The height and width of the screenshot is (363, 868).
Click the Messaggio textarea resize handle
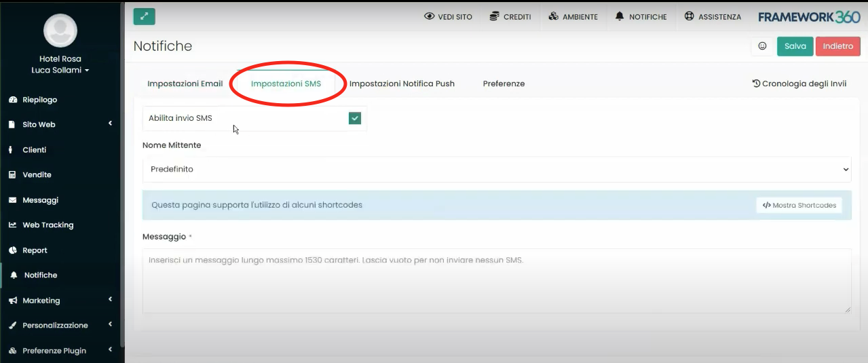(x=847, y=309)
